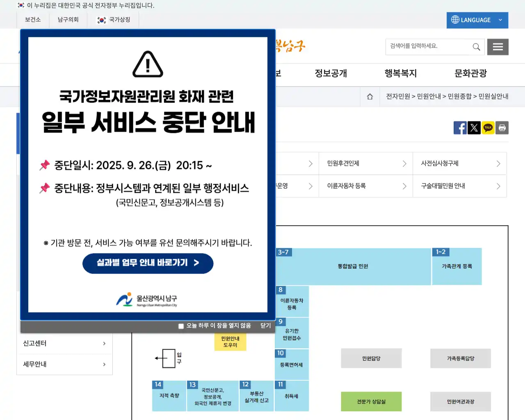Open the 사전심사청구제 page

[x=440, y=163]
